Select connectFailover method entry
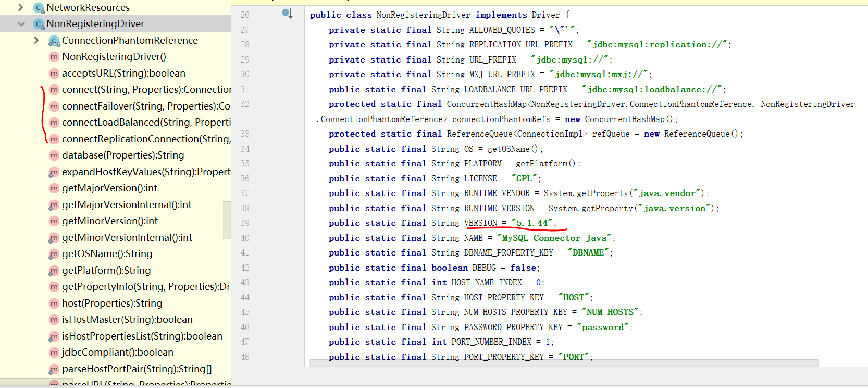 [146, 106]
